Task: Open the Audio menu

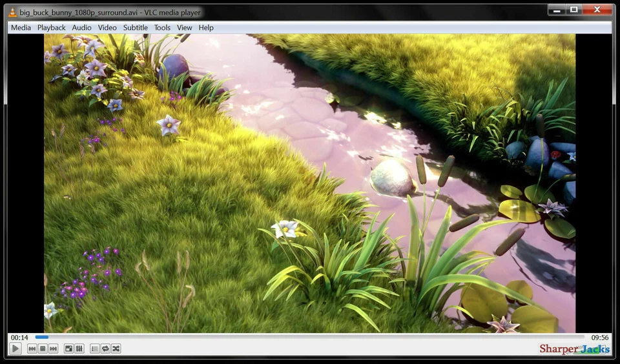Action: pos(81,28)
